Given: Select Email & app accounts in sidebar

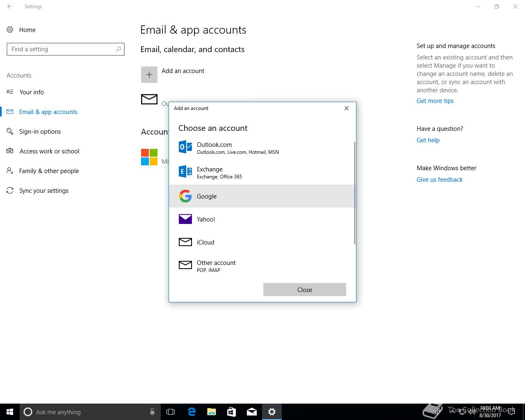Looking at the screenshot, I should [48, 112].
